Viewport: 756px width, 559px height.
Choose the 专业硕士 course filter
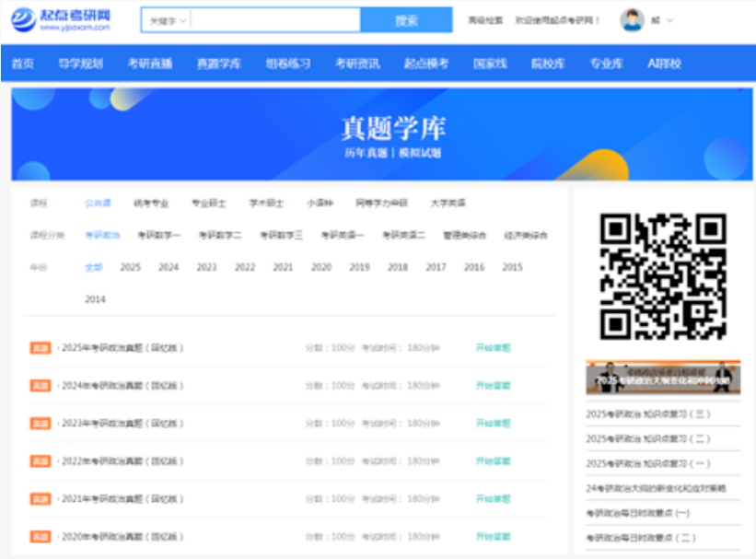pos(208,204)
